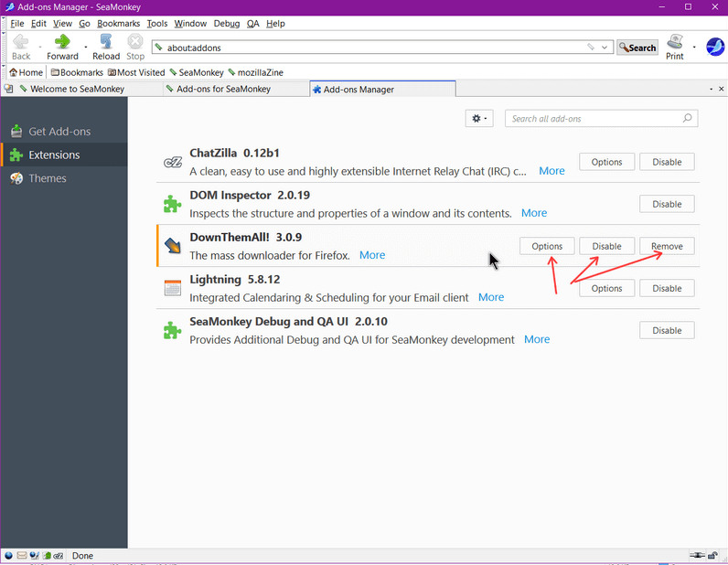Switch to Welcome to SeaMonkey tab
The width and height of the screenshot is (728, 565).
coord(89,89)
